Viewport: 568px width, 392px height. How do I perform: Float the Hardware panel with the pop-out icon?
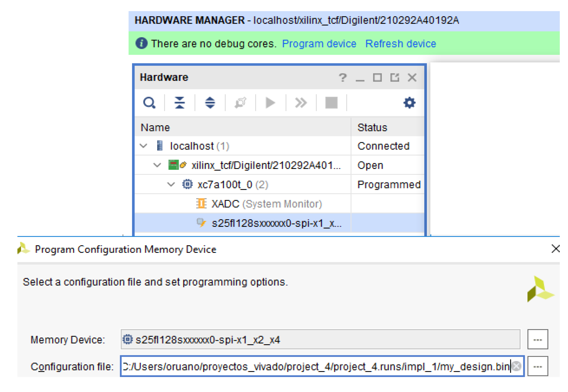[395, 78]
